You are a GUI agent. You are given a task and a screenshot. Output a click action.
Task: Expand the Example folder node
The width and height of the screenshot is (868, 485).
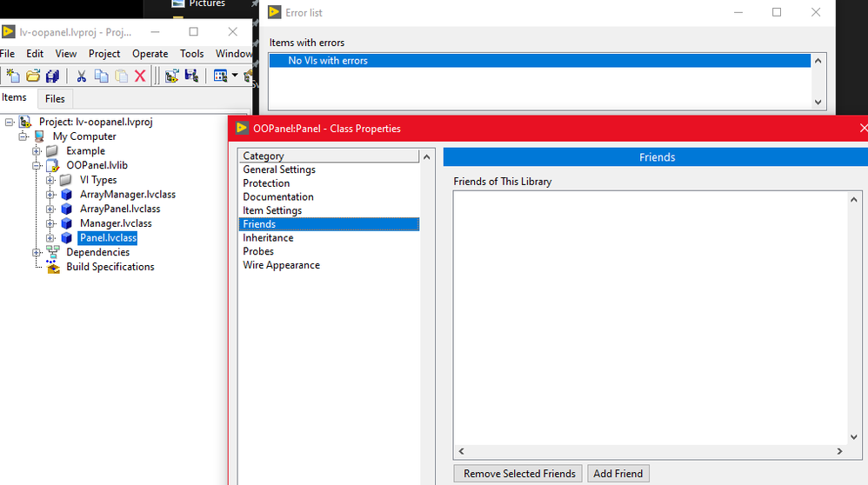36,151
